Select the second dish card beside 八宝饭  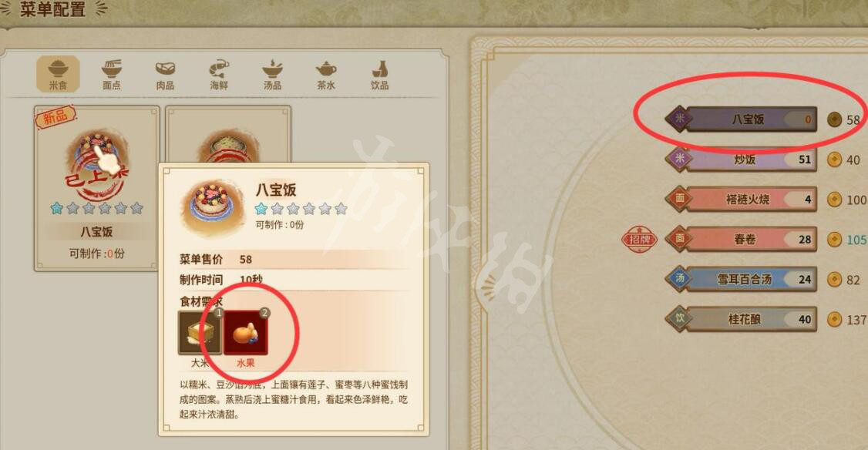(228, 135)
